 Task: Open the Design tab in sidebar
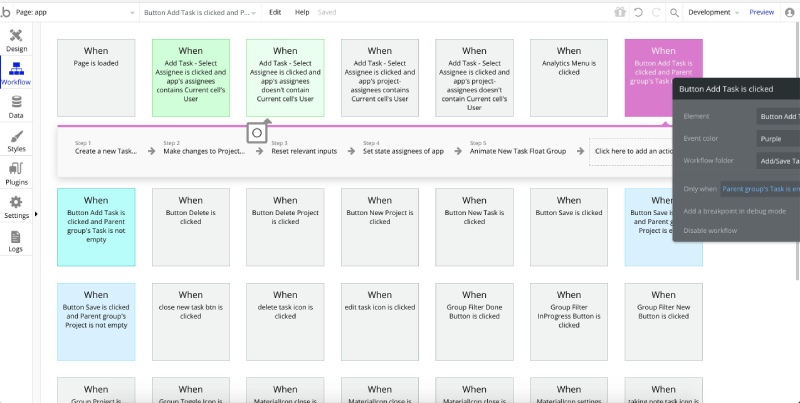(x=16, y=40)
